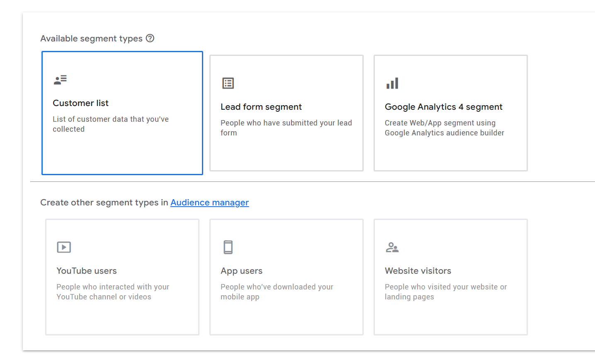Click the 'Available segment types' heading
This screenshot has height=364, width=595.
pyautogui.click(x=91, y=39)
